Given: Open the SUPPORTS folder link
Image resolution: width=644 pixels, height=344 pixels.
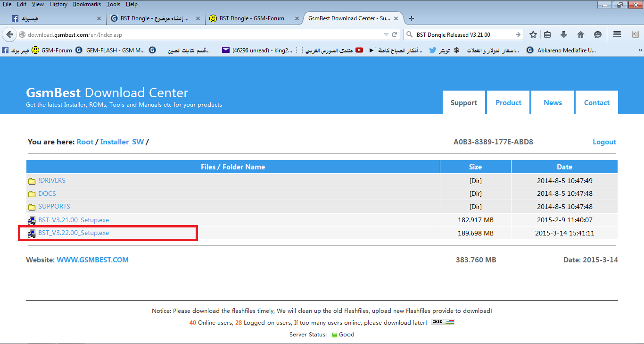Looking at the screenshot, I should point(54,207).
